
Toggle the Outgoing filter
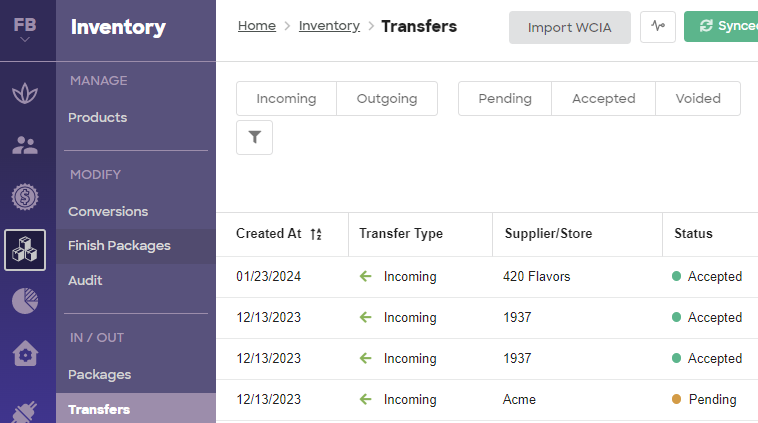(x=387, y=99)
